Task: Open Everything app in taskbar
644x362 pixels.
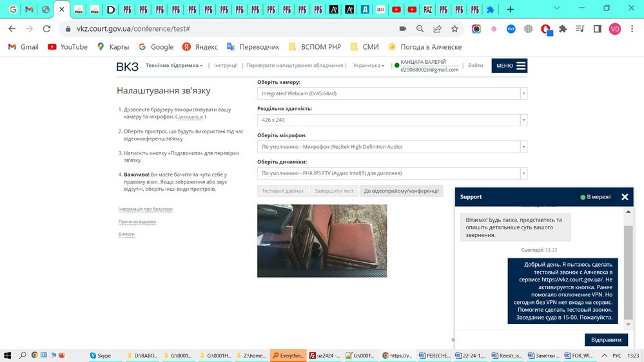Action: pyautogui.click(x=288, y=356)
